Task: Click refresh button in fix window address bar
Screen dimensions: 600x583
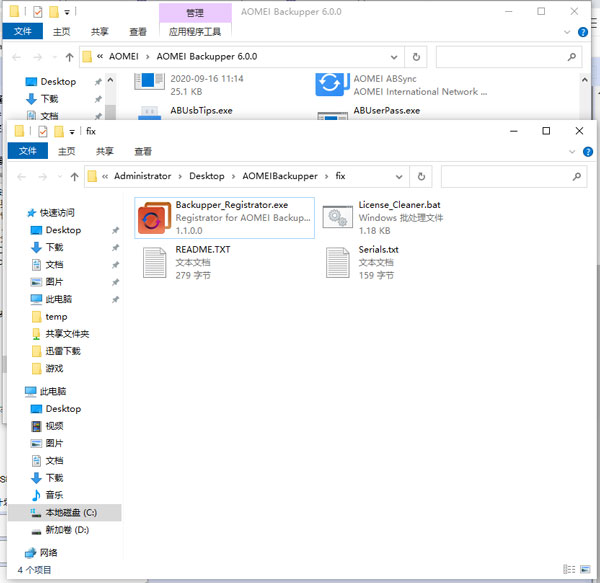Action: tap(421, 176)
